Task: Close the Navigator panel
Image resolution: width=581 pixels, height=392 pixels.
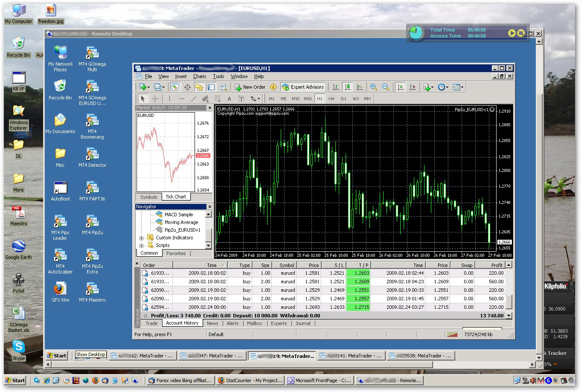Action: (x=209, y=206)
